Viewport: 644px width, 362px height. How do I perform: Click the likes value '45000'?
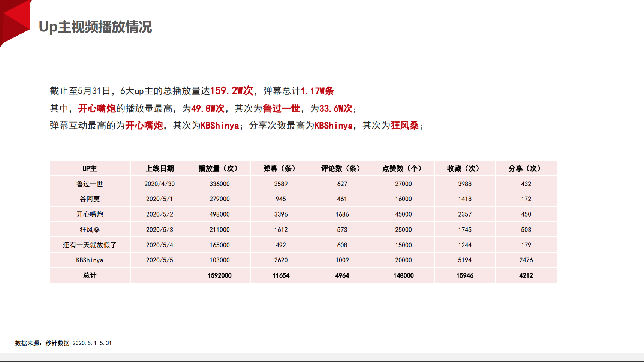[x=403, y=214]
